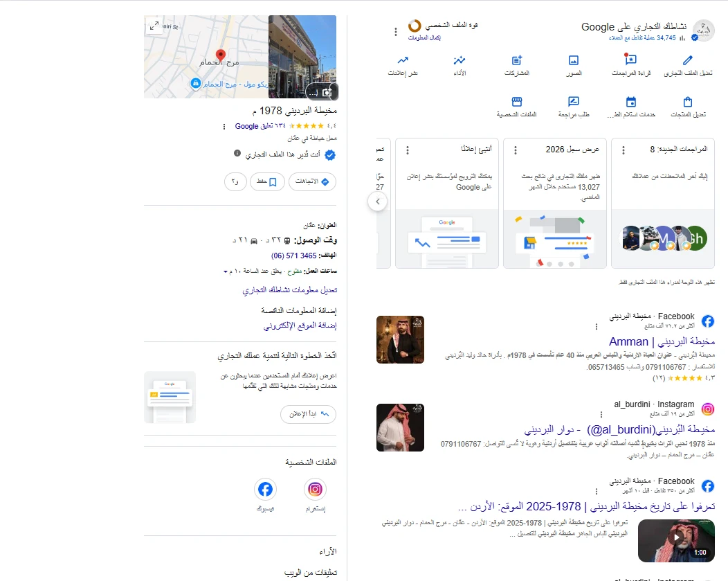Open the pickup services calendar icon
This screenshot has width=728, height=581.
631,102
